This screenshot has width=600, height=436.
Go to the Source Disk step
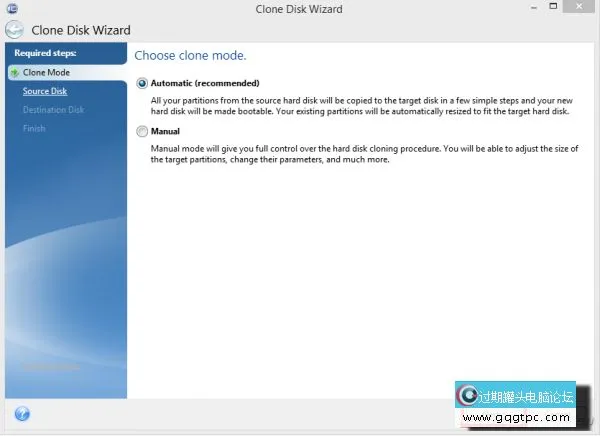click(x=45, y=91)
